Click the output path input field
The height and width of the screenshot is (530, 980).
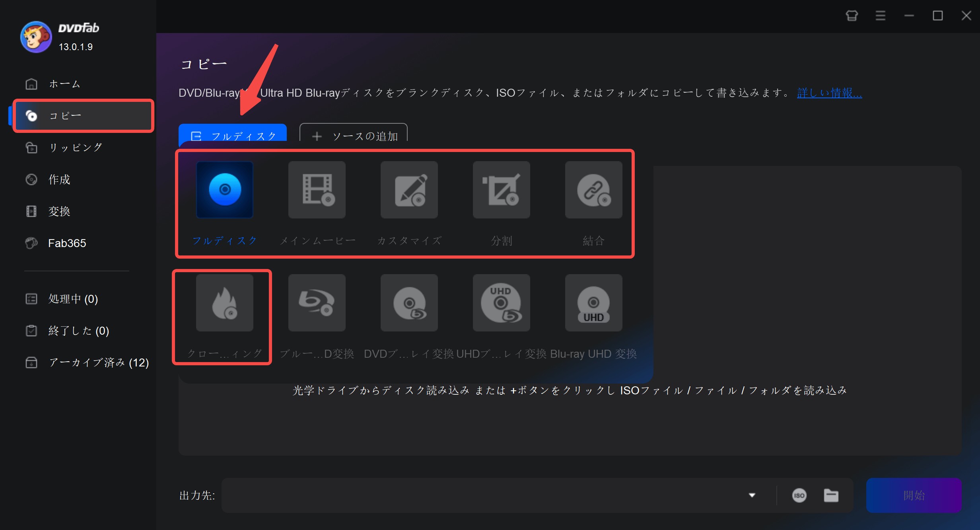(477, 495)
